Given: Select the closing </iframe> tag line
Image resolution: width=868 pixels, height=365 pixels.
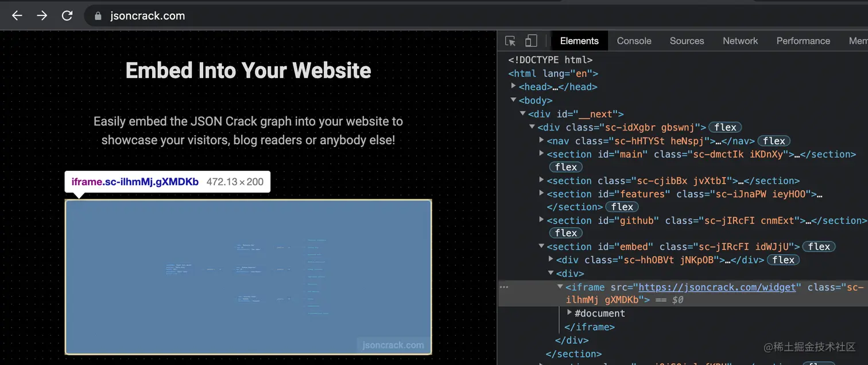Looking at the screenshot, I should tap(590, 327).
